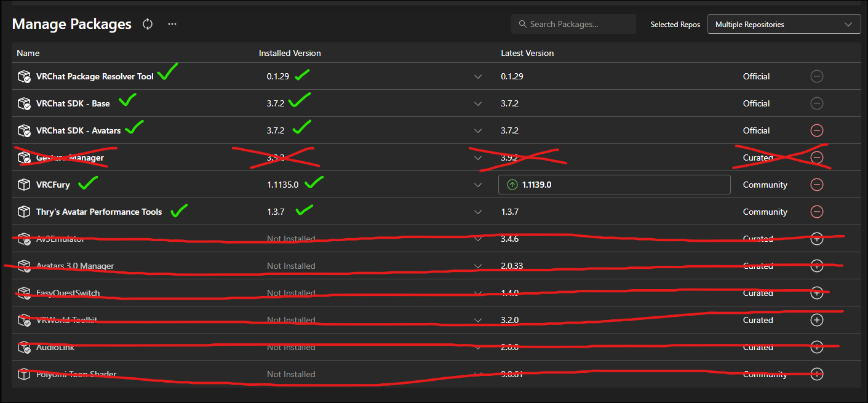Click latest version 3.2.0 for VRWorld Toolkit

(x=509, y=320)
